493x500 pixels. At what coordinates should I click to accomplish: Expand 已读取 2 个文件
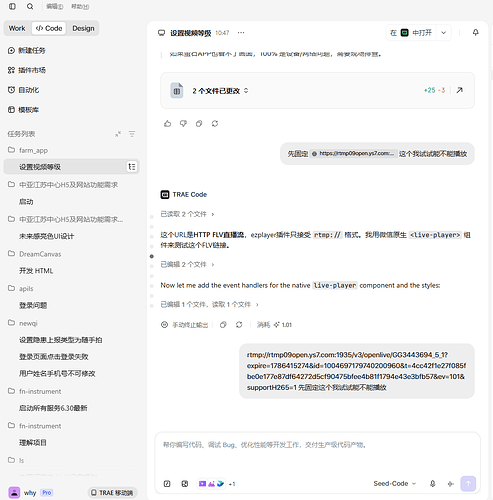(x=187, y=214)
